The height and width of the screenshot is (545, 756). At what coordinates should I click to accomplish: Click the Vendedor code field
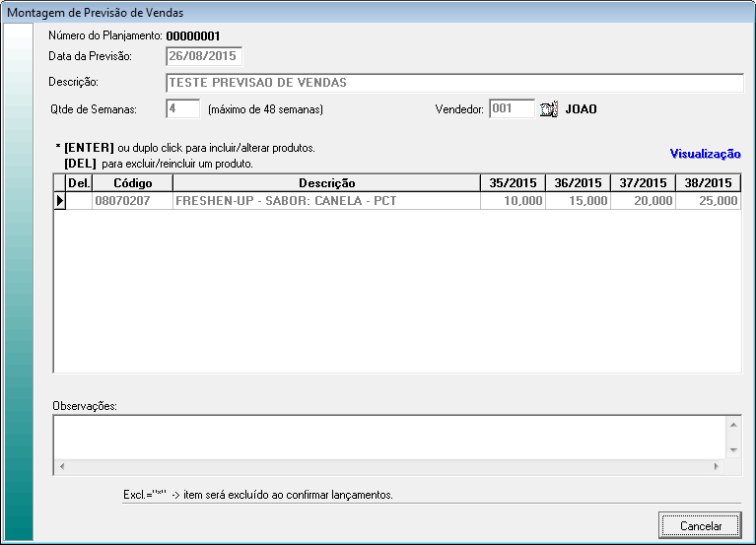[x=512, y=108]
